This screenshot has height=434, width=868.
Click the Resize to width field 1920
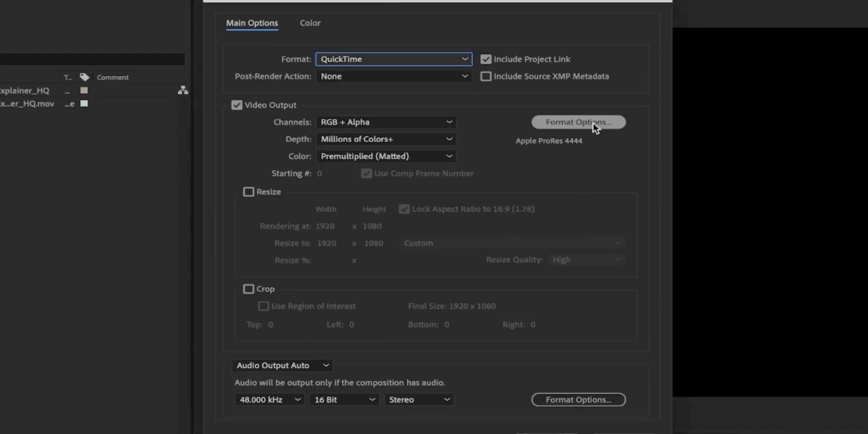(327, 243)
